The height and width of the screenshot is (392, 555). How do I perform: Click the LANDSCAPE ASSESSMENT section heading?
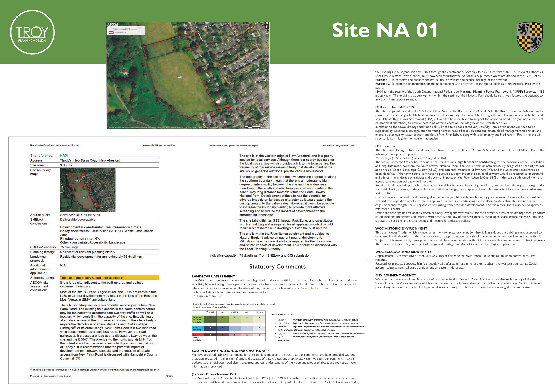point(213,276)
